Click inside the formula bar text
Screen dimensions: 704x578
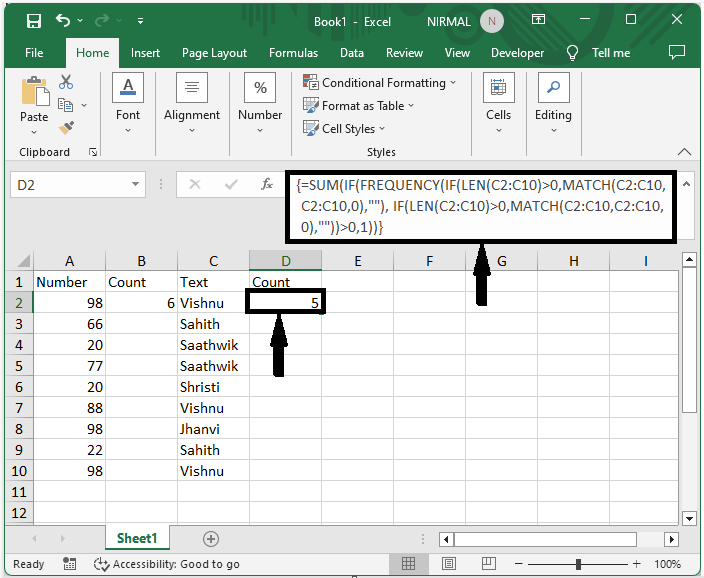(480, 206)
